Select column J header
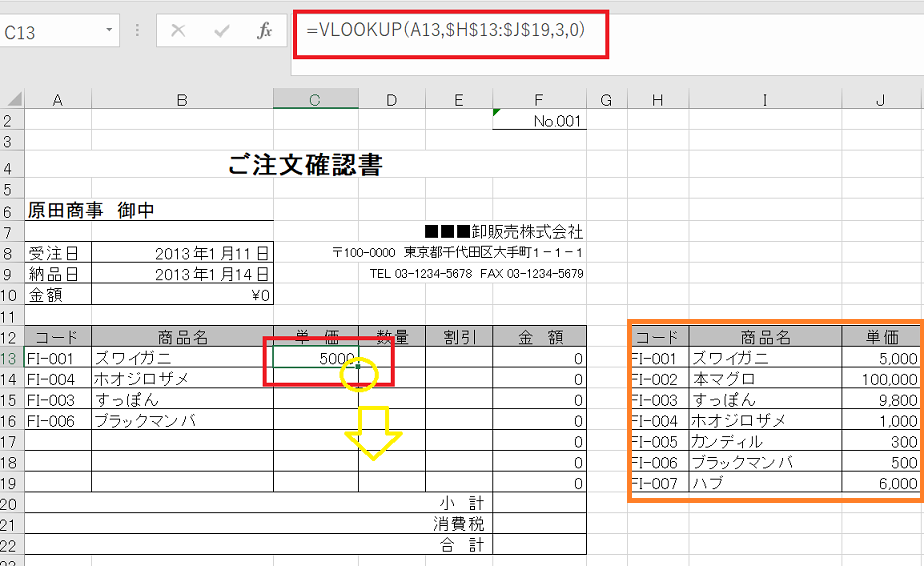Image resolution: width=924 pixels, height=566 pixels. [880, 100]
